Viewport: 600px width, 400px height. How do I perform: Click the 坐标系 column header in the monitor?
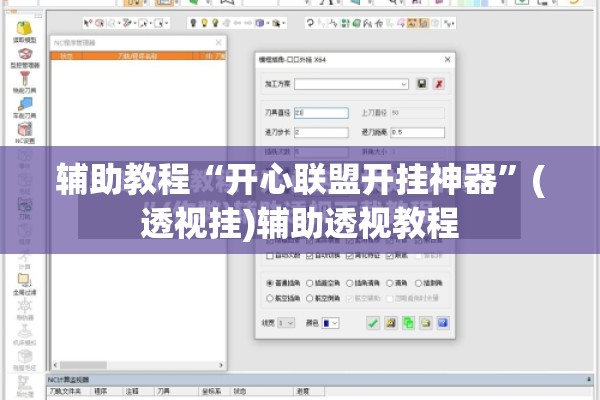tap(212, 392)
